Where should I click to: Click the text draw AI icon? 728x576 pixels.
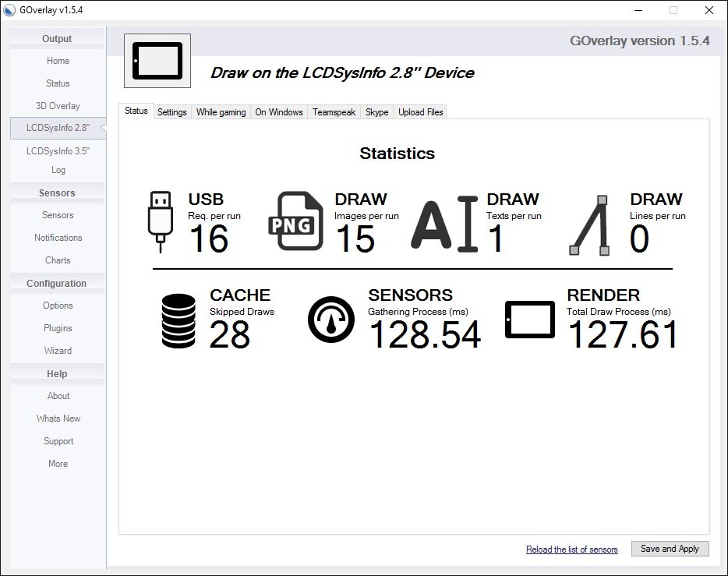point(444,224)
